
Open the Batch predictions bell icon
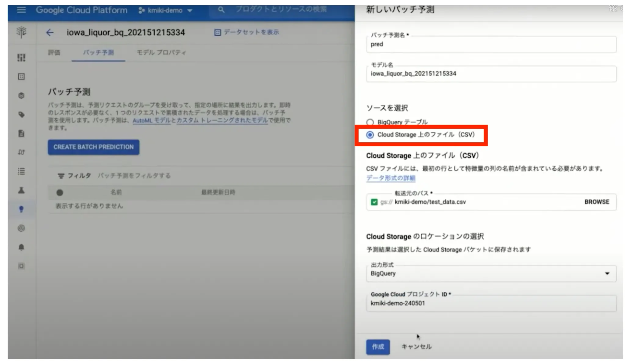click(21, 247)
